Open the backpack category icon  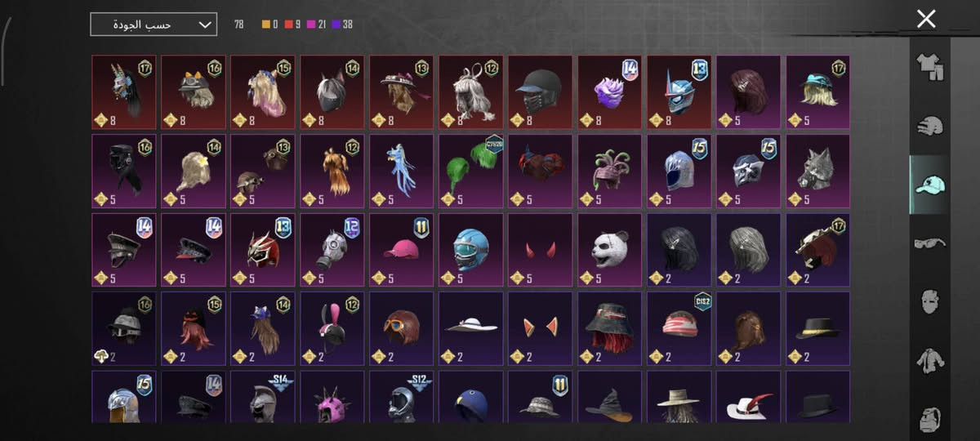pyautogui.click(x=929, y=419)
